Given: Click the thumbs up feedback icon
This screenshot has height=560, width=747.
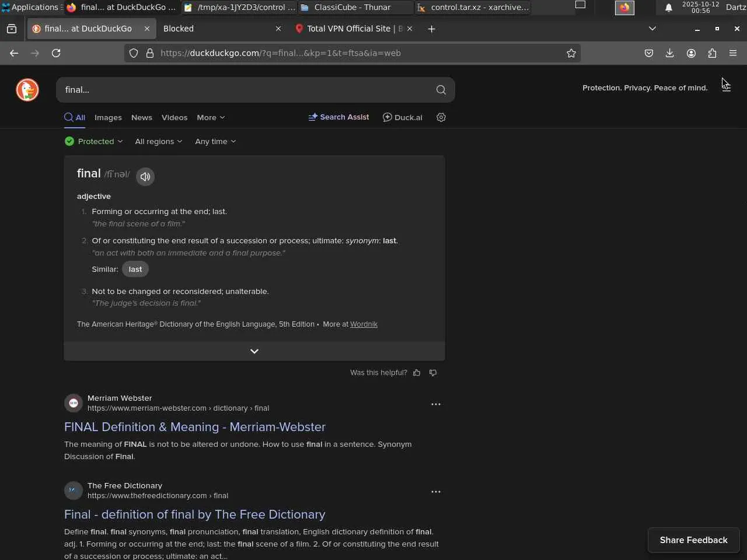Looking at the screenshot, I should click(417, 373).
